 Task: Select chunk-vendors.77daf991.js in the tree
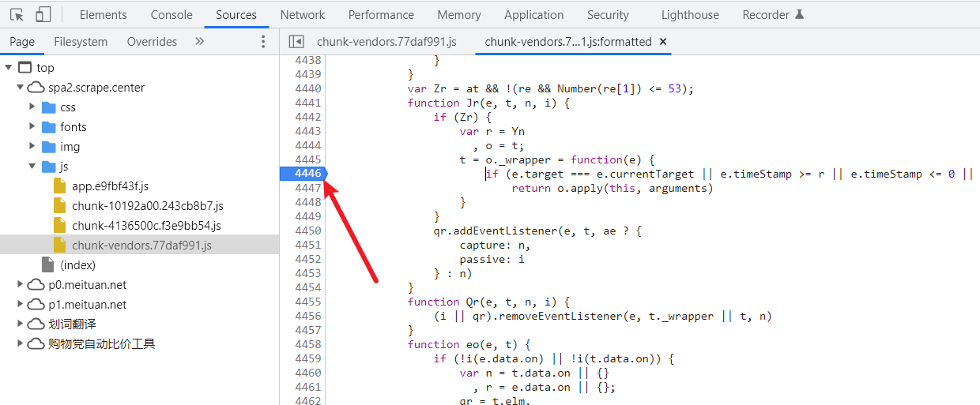141,246
